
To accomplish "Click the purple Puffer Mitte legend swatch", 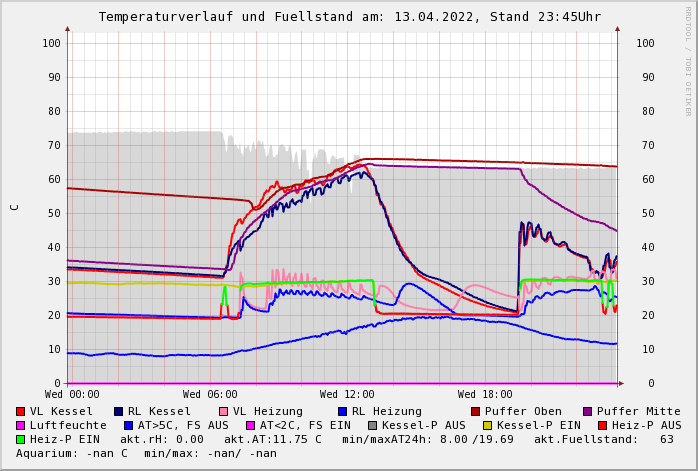I will click(588, 411).
